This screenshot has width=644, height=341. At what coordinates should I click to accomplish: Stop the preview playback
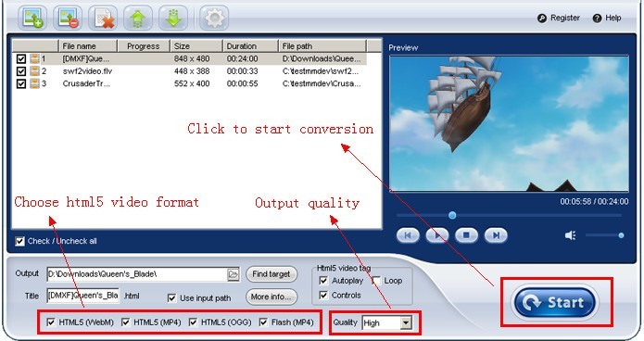(467, 235)
